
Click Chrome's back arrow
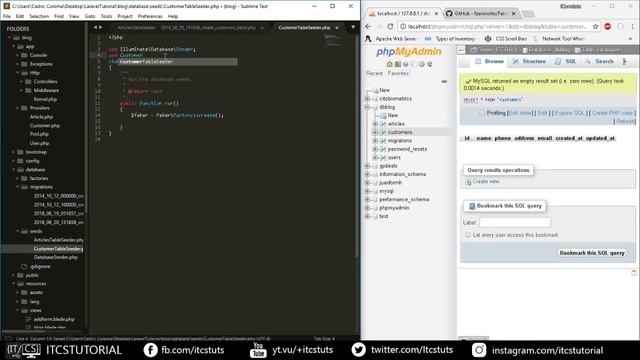(368, 27)
